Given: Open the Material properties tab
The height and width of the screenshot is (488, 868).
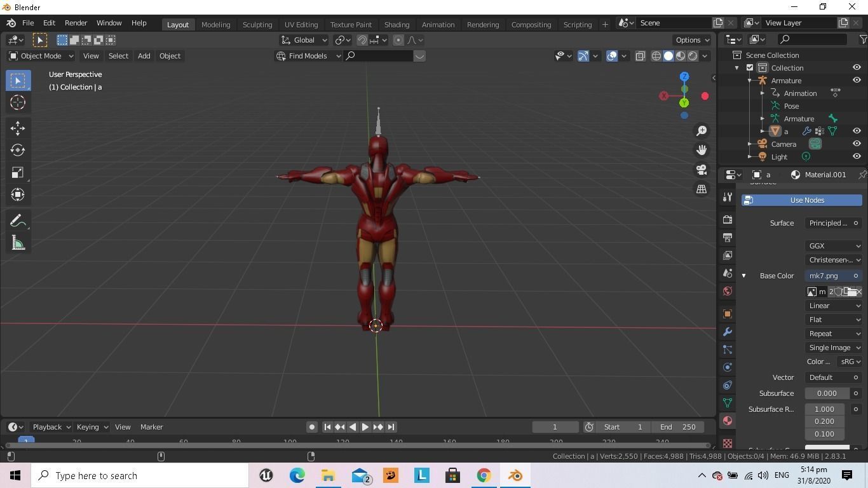Looking at the screenshot, I should (728, 421).
